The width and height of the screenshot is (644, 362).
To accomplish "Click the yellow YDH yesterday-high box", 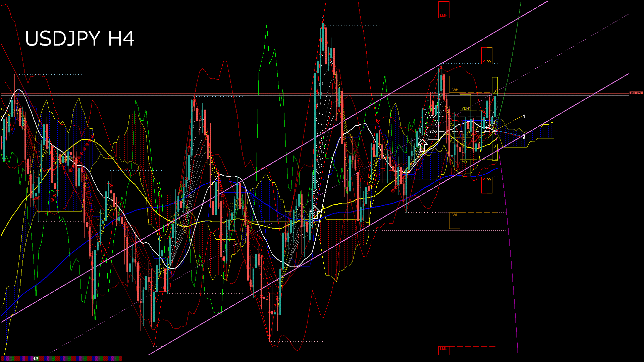I will point(465,108).
